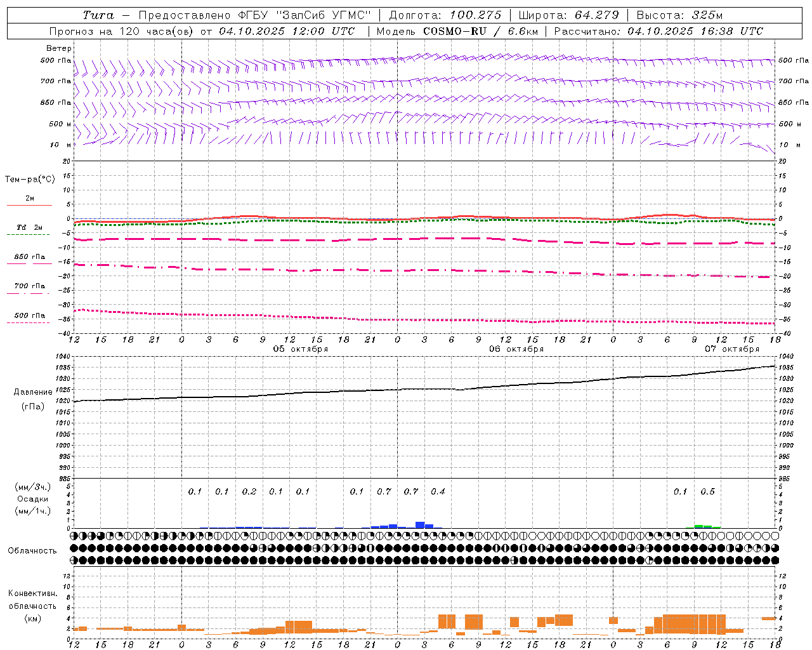This screenshot has width=812, height=650.
Task: Click the '10 м' wind level label on left
Action: click(x=60, y=145)
